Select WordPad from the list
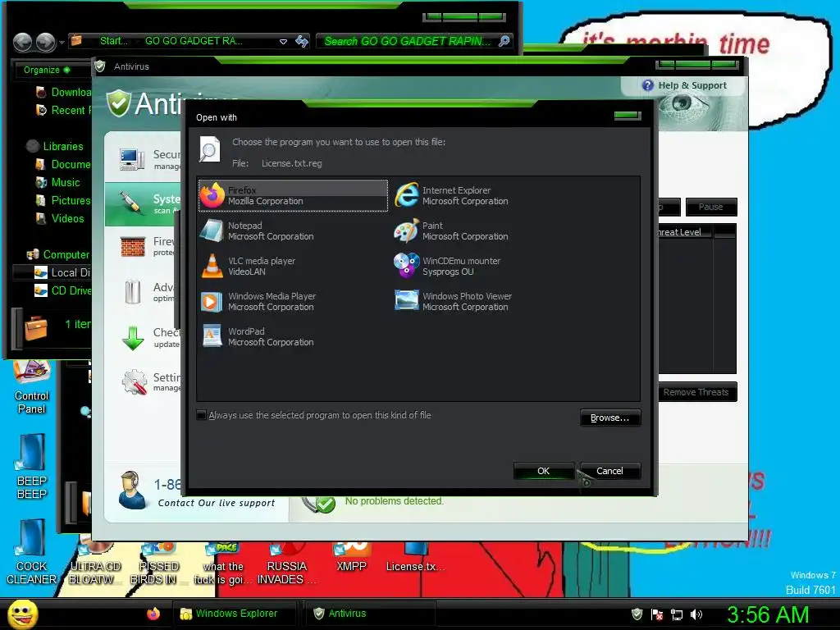The image size is (840, 630). pyautogui.click(x=257, y=336)
